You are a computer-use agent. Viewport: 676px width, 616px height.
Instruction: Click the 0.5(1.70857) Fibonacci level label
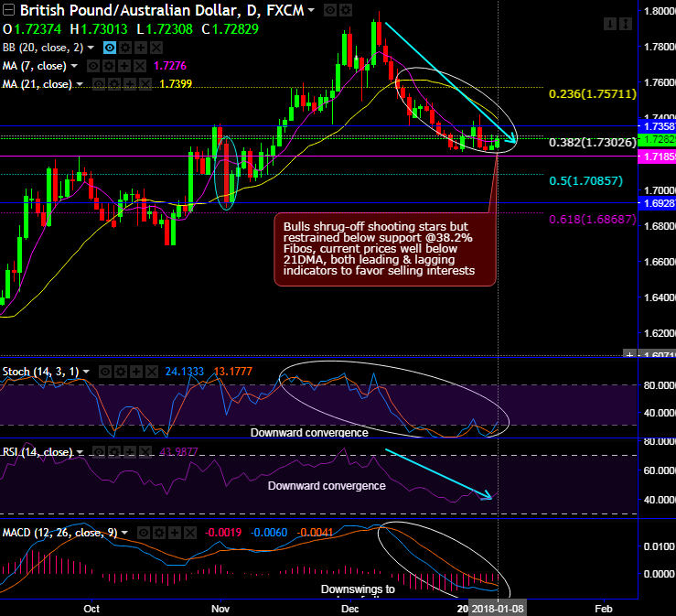pos(585,180)
